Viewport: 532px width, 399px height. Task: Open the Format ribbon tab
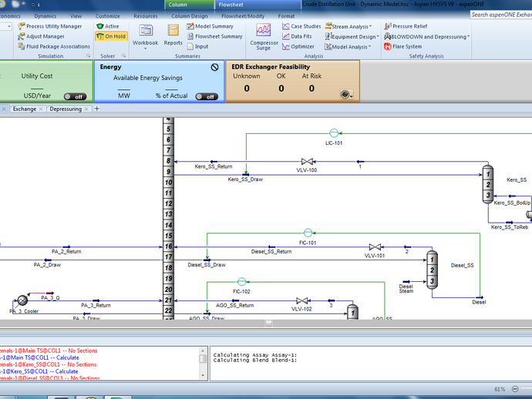pyautogui.click(x=286, y=16)
